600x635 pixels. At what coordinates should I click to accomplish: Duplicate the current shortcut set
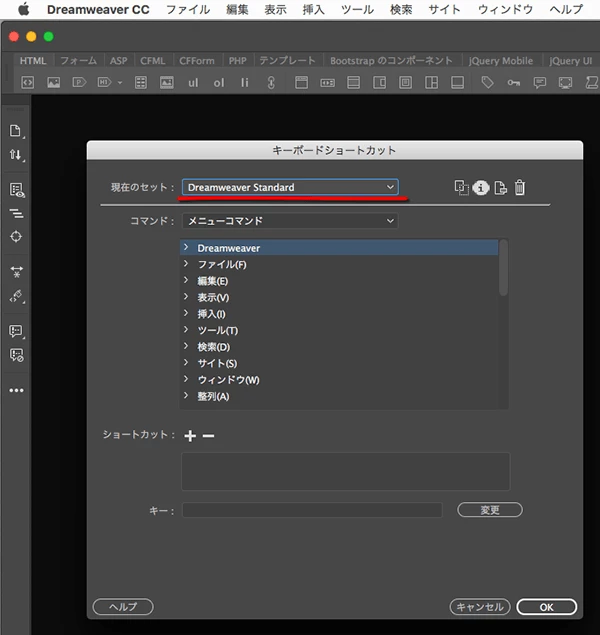coord(461,188)
